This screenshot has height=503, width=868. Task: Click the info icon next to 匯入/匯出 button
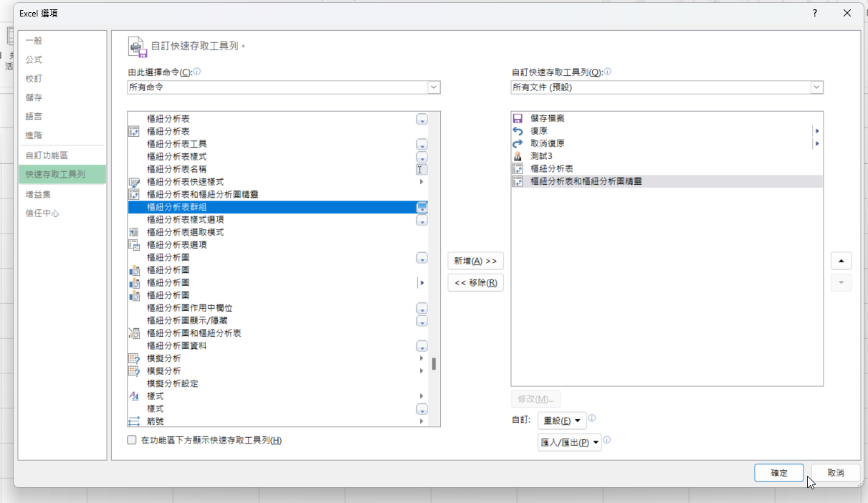(x=606, y=441)
